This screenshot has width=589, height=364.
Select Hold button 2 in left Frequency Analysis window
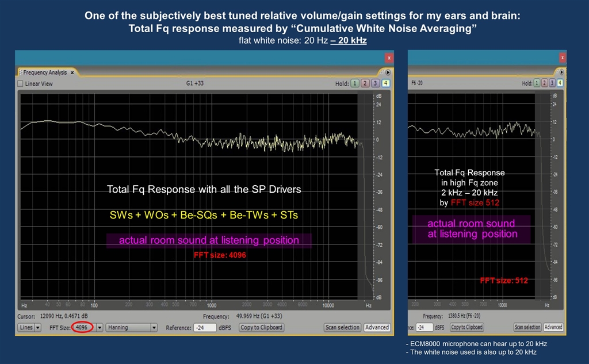(x=365, y=83)
